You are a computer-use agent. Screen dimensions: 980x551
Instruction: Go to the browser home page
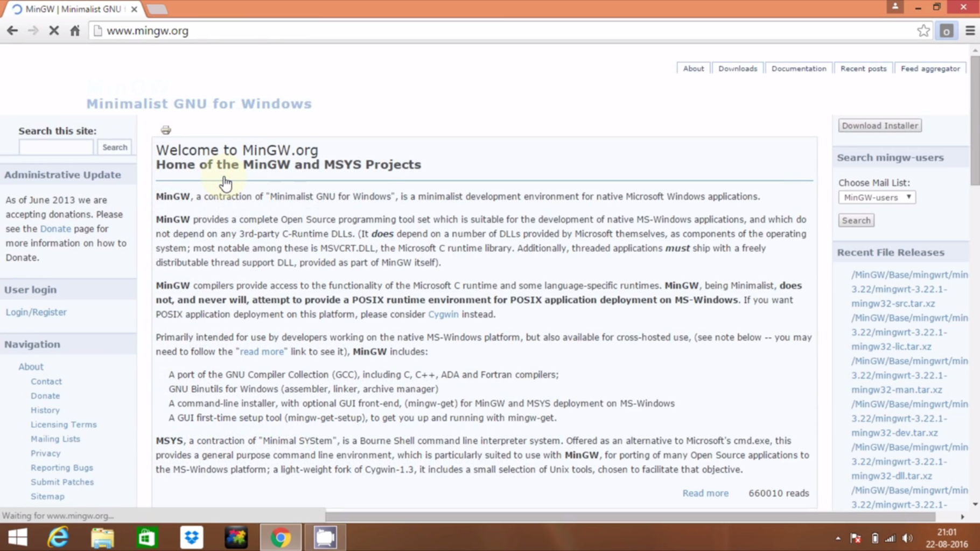(75, 31)
